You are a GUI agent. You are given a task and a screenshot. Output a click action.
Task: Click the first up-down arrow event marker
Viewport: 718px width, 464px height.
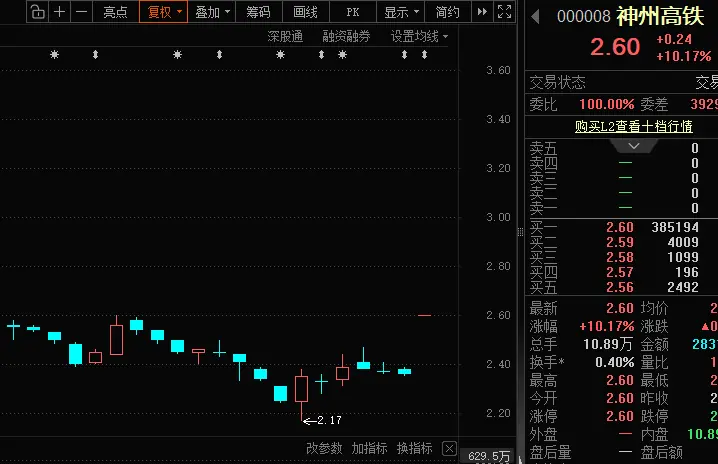click(95, 55)
